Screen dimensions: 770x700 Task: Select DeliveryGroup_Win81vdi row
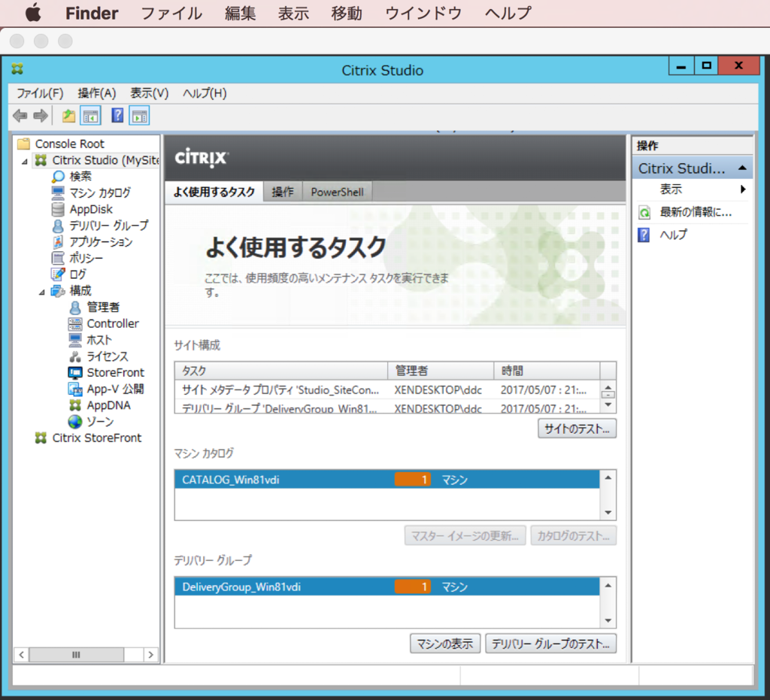[387, 586]
